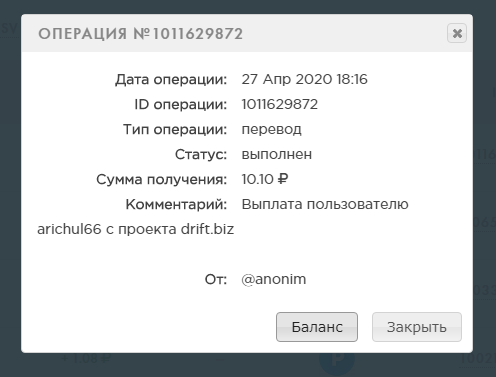Close the dialog with the X icon
Screen dimensions: 496x377
[457, 33]
